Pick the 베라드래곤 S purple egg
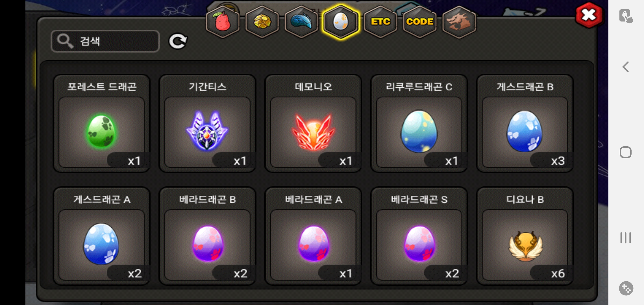Screen dimensions: 644x305 pos(419,236)
